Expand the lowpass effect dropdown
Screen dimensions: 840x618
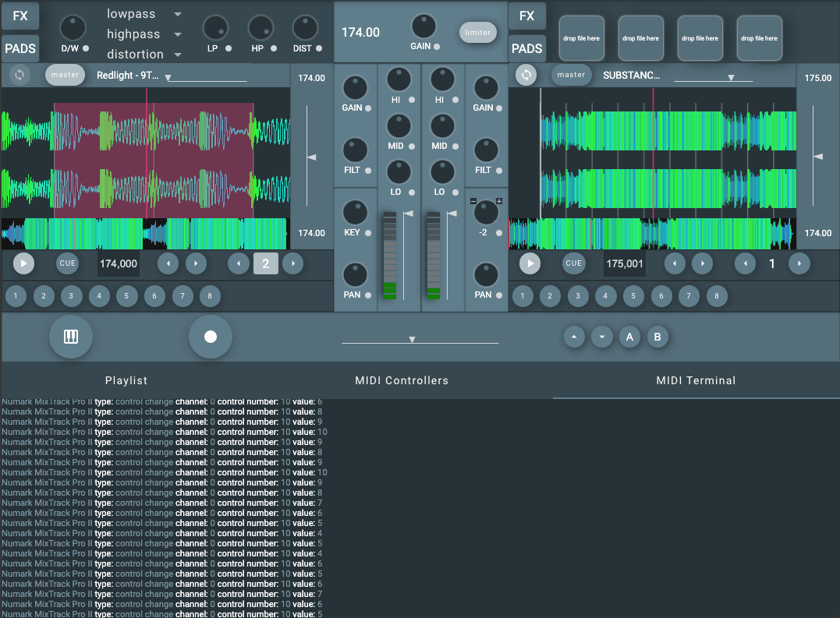[x=178, y=14]
